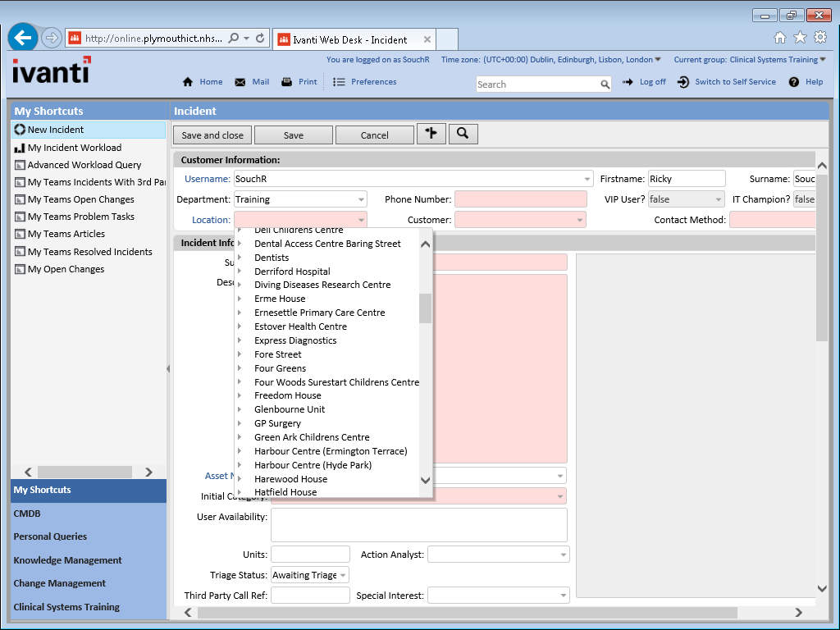Image resolution: width=840 pixels, height=630 pixels.
Task: Click the Cancel button
Action: pyautogui.click(x=374, y=135)
